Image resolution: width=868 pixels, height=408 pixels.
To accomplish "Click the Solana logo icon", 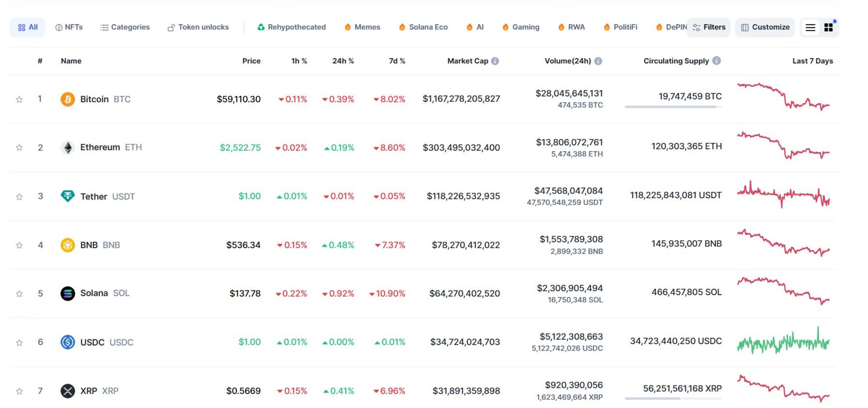I will coord(68,294).
